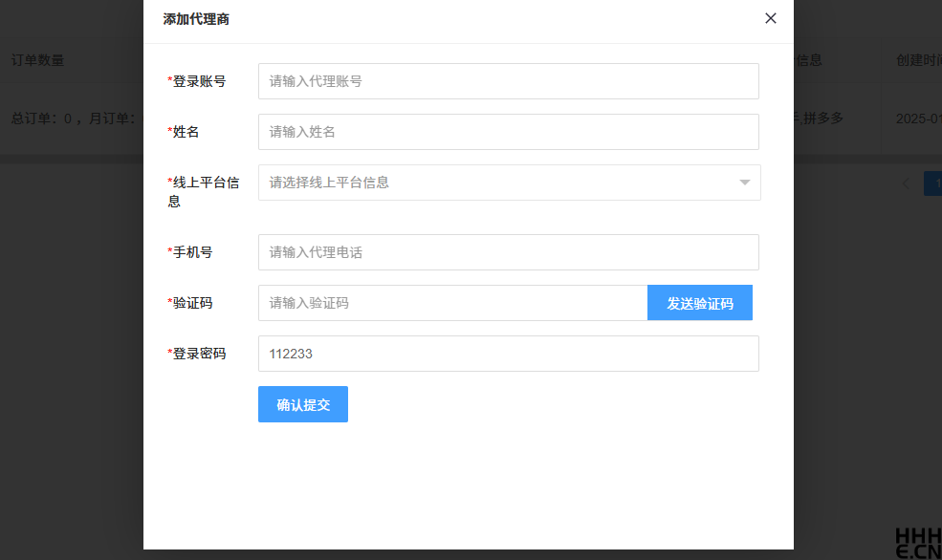Click the 添加代理商 dialog title

click(x=196, y=18)
